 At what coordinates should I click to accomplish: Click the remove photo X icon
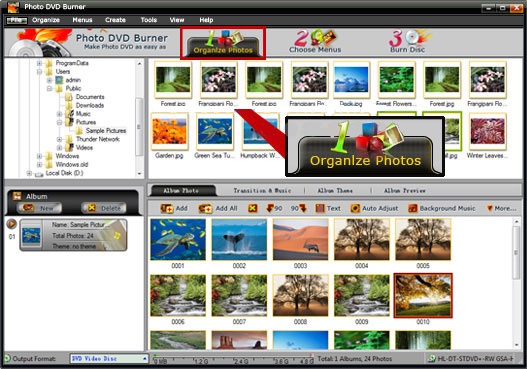(x=252, y=208)
